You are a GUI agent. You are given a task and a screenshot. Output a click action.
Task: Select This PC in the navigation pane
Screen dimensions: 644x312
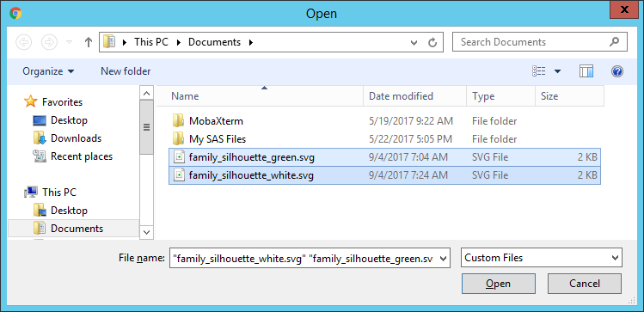(x=59, y=193)
